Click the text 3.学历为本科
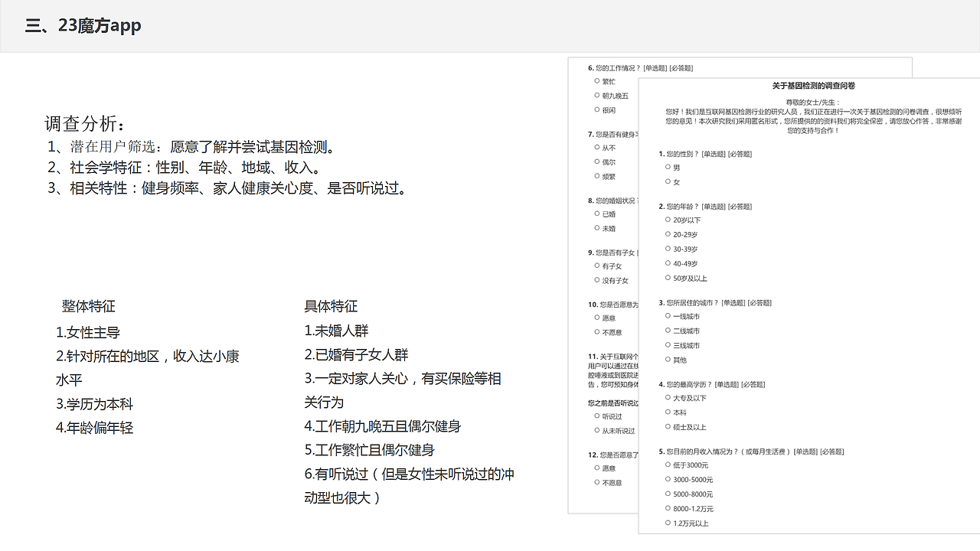 pyautogui.click(x=95, y=404)
